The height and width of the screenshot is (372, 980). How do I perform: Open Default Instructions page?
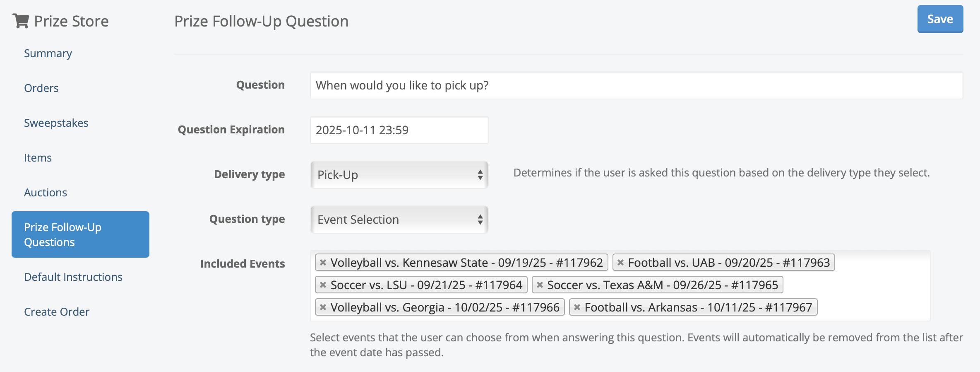[x=73, y=277]
